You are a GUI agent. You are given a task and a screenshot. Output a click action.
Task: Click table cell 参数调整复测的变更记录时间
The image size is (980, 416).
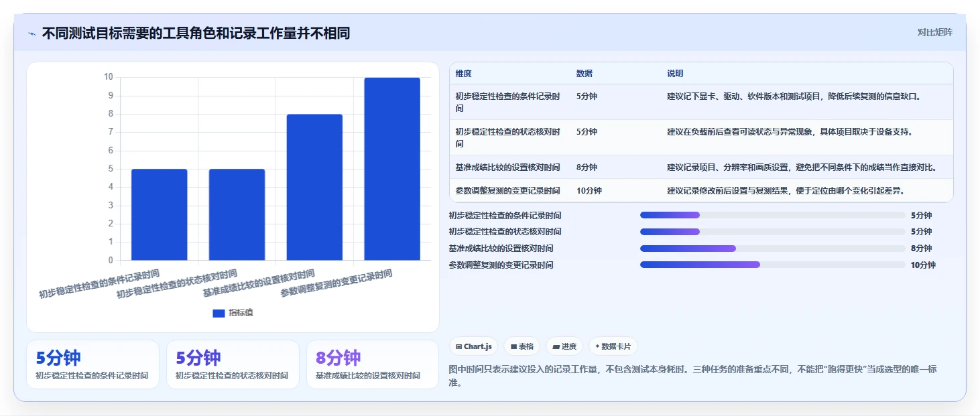coord(507,190)
